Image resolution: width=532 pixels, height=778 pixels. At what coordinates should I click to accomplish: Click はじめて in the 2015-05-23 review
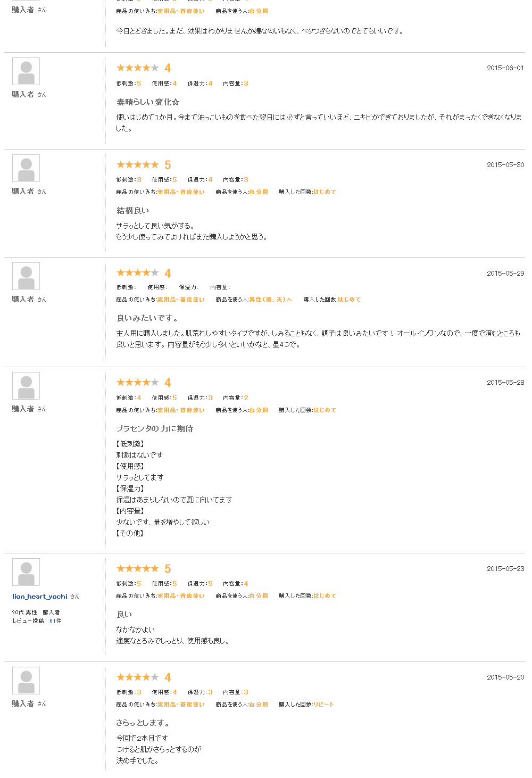pyautogui.click(x=325, y=596)
